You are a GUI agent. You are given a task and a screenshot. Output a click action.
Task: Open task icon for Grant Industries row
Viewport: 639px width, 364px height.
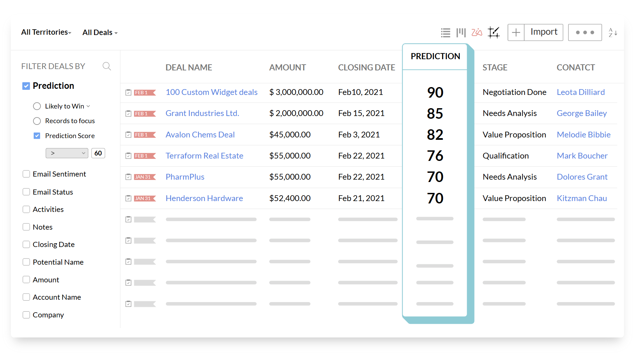[x=128, y=114]
